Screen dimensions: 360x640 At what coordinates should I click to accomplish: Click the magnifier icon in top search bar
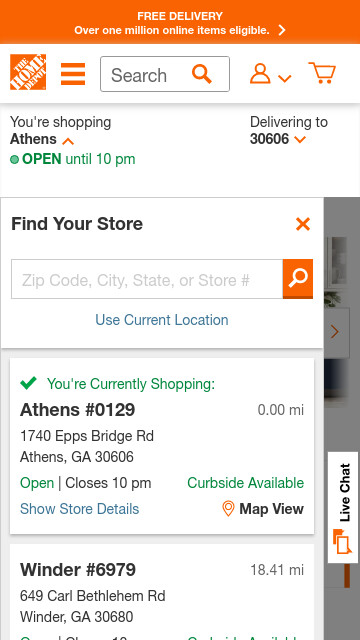(x=202, y=74)
